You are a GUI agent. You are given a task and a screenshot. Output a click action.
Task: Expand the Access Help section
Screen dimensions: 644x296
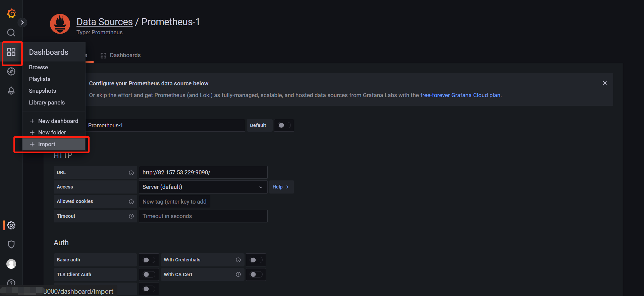tap(281, 187)
